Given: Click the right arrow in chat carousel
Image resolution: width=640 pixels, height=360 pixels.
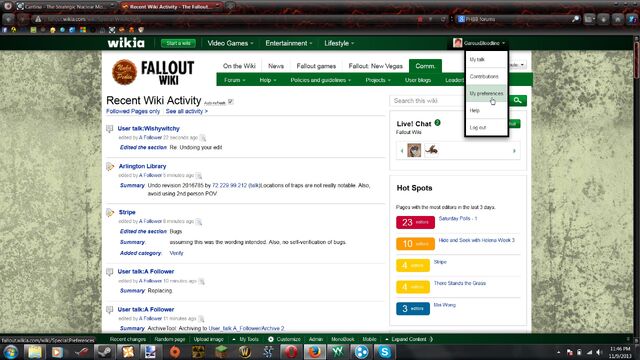Looking at the screenshot, I should coord(514,151).
